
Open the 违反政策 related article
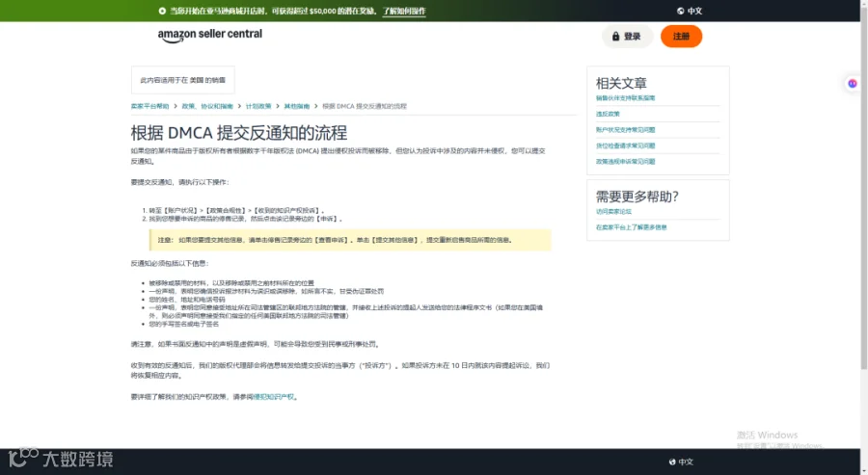pyautogui.click(x=608, y=114)
